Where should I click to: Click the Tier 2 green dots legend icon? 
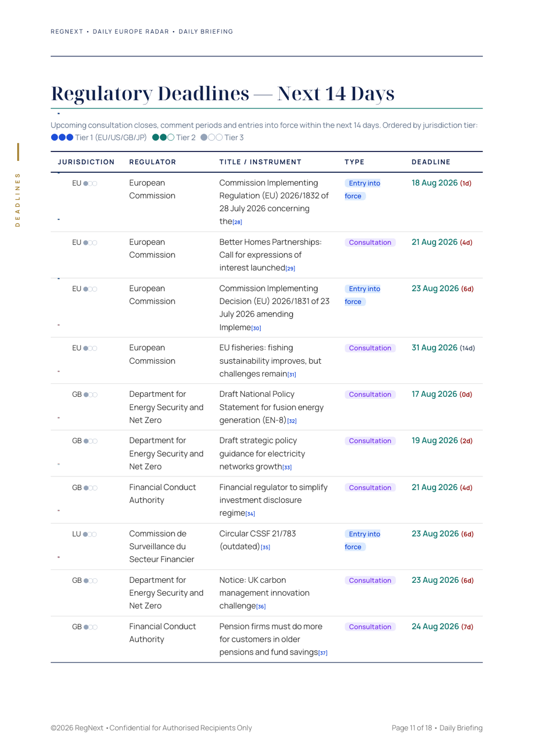pyautogui.click(x=163, y=138)
